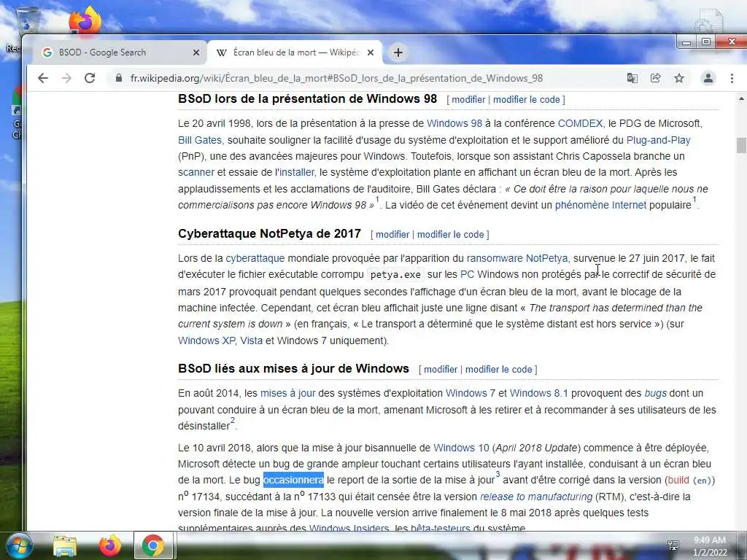Viewport: 747px width, 560px height.
Task: Click the forward navigation arrow
Action: pyautogui.click(x=66, y=78)
